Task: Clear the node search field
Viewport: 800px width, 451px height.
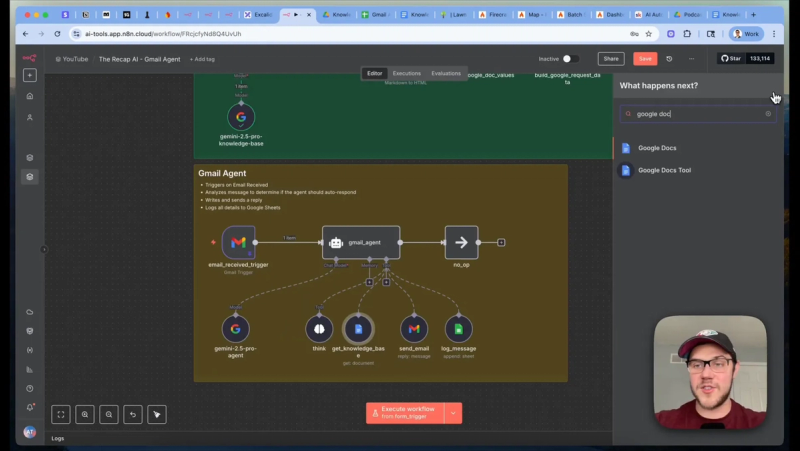Action: [768, 114]
